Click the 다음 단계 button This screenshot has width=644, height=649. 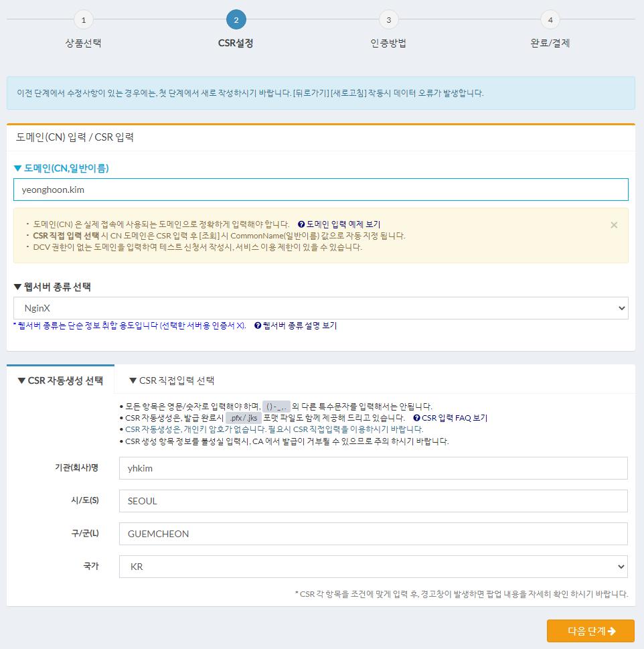[590, 631]
